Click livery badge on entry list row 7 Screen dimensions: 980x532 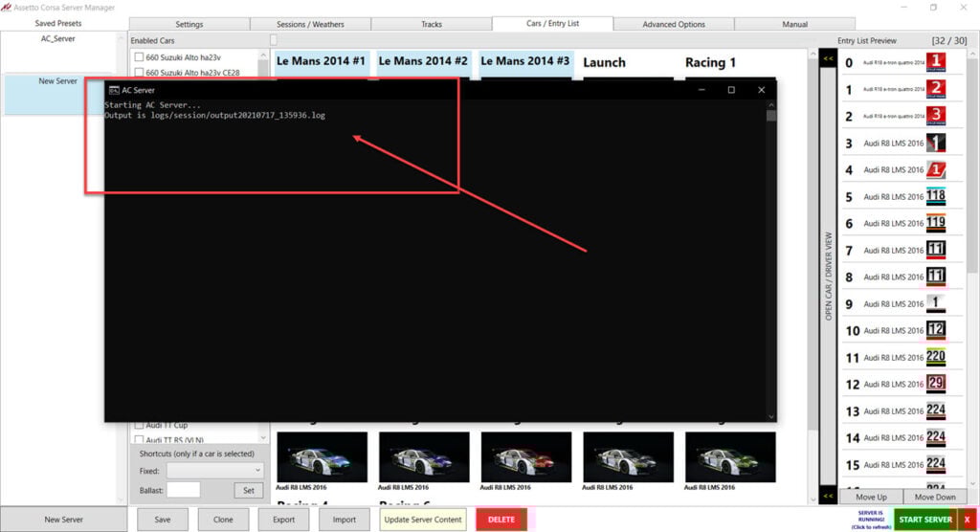point(936,250)
